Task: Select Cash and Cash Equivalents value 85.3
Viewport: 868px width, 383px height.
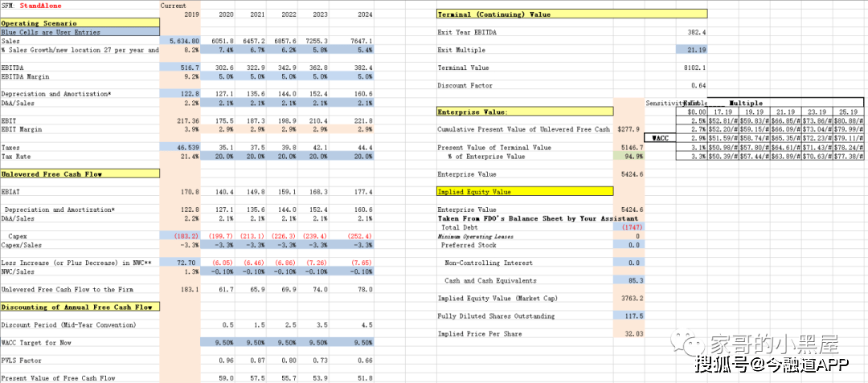Action: tap(629, 280)
